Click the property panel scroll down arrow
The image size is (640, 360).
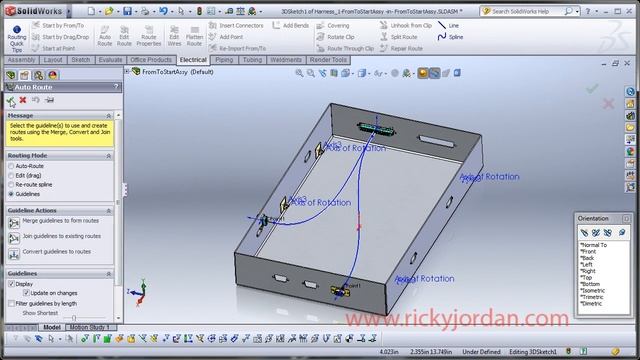click(x=118, y=318)
